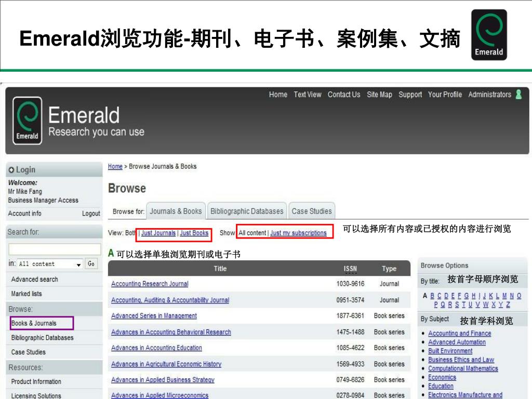Click the Go search button
Screen dimensions: 532x399
[91, 263]
